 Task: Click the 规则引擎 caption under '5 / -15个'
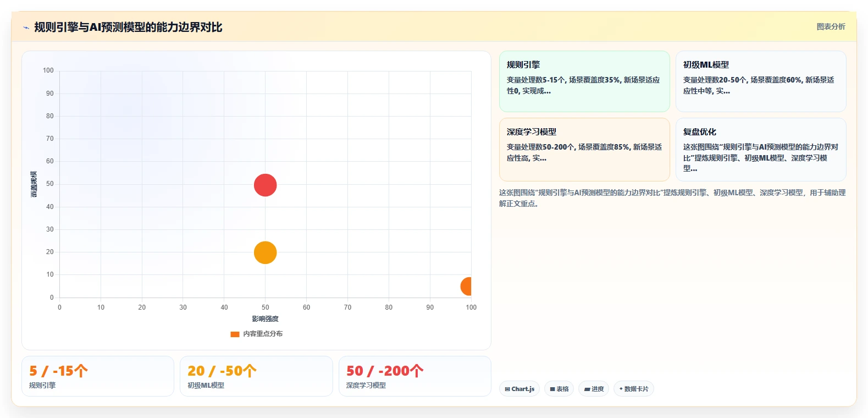coord(42,386)
